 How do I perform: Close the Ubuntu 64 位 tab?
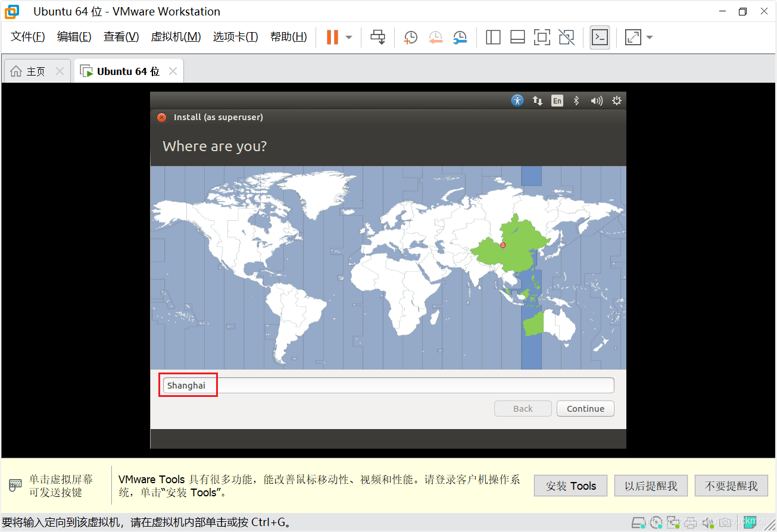click(x=173, y=71)
